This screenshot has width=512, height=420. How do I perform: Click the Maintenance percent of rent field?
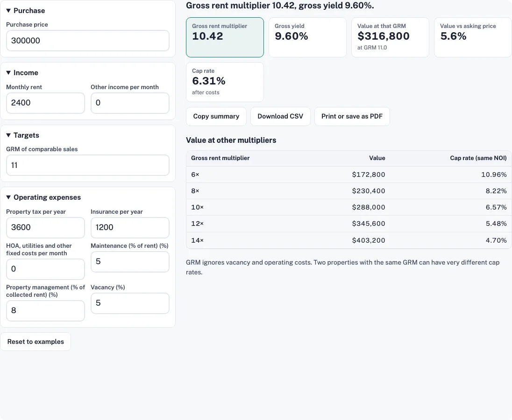coord(130,261)
